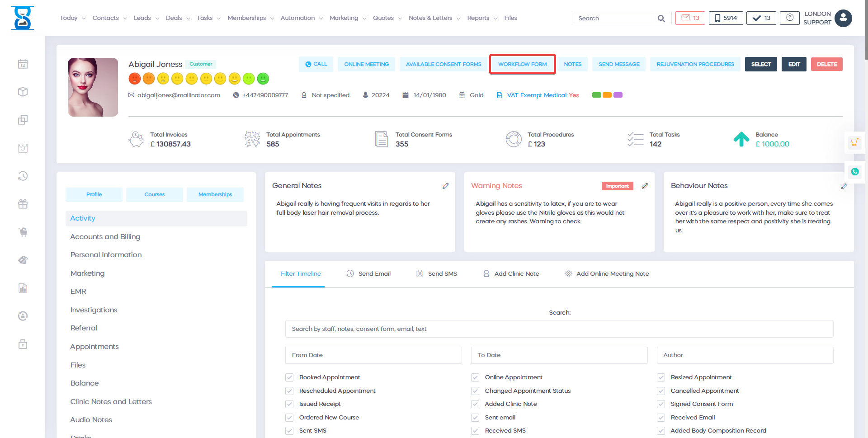Open the envelope messages counter
This screenshot has height=438, width=868.
(x=690, y=18)
